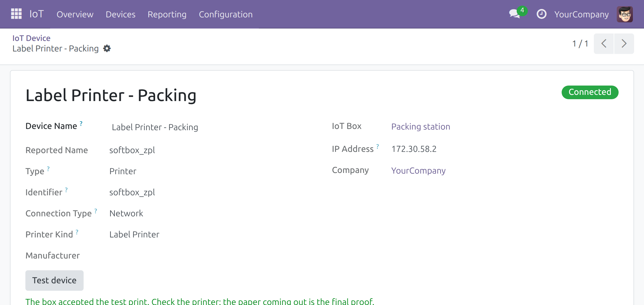Open the Configuration menu
This screenshot has height=305, width=644.
click(x=226, y=14)
